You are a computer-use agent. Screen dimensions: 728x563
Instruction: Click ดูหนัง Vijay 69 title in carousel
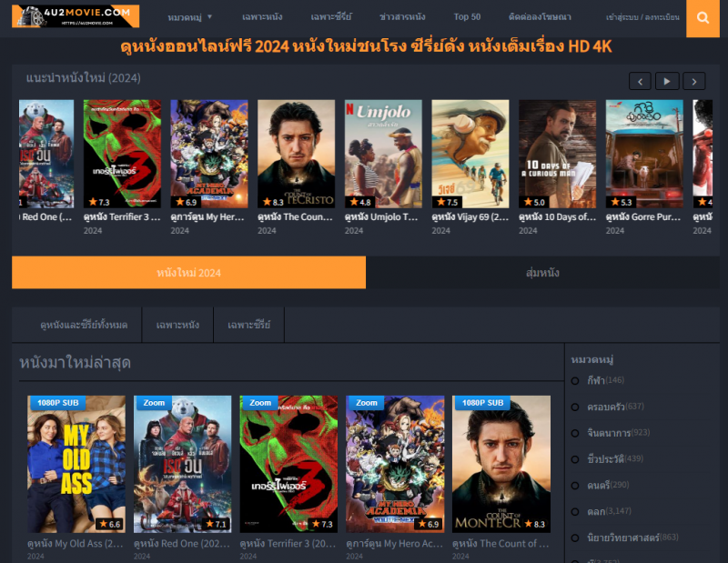[470, 216]
